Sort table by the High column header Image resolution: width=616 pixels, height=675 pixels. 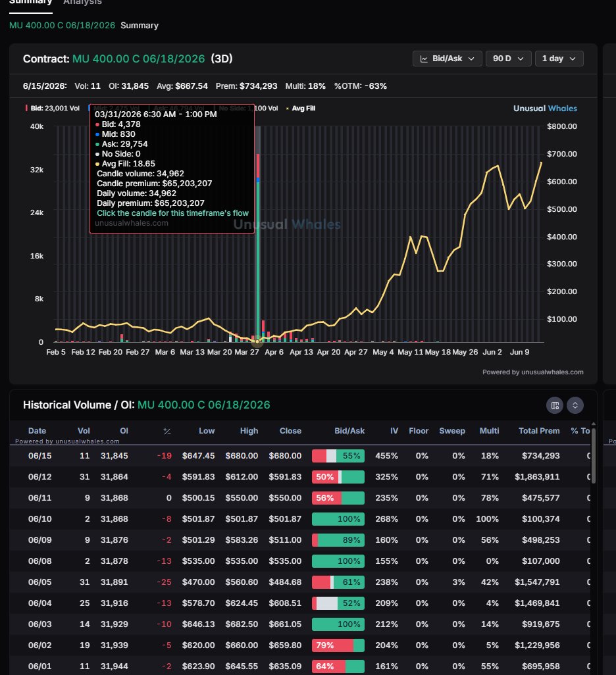click(249, 431)
